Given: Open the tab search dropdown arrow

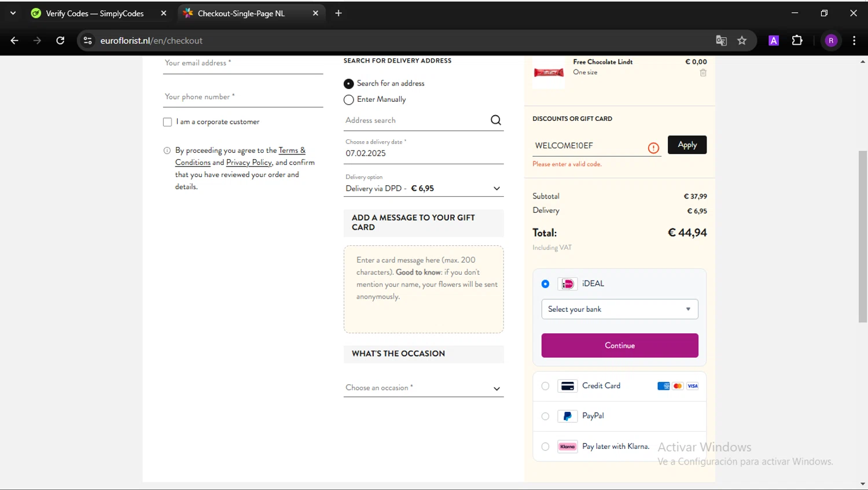Looking at the screenshot, I should pyautogui.click(x=13, y=13).
